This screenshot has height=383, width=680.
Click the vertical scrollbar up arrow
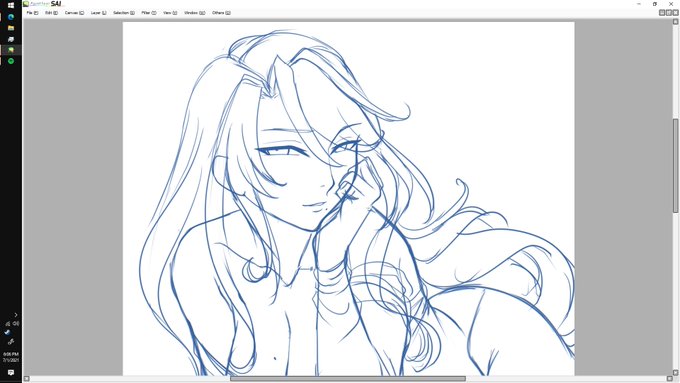[675, 22]
